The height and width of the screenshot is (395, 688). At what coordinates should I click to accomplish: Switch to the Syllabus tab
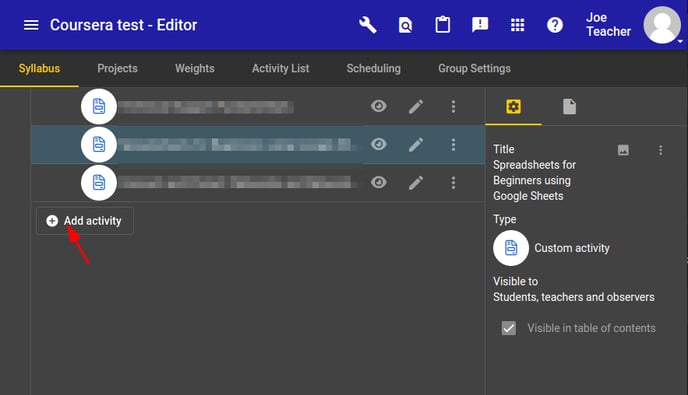click(39, 68)
